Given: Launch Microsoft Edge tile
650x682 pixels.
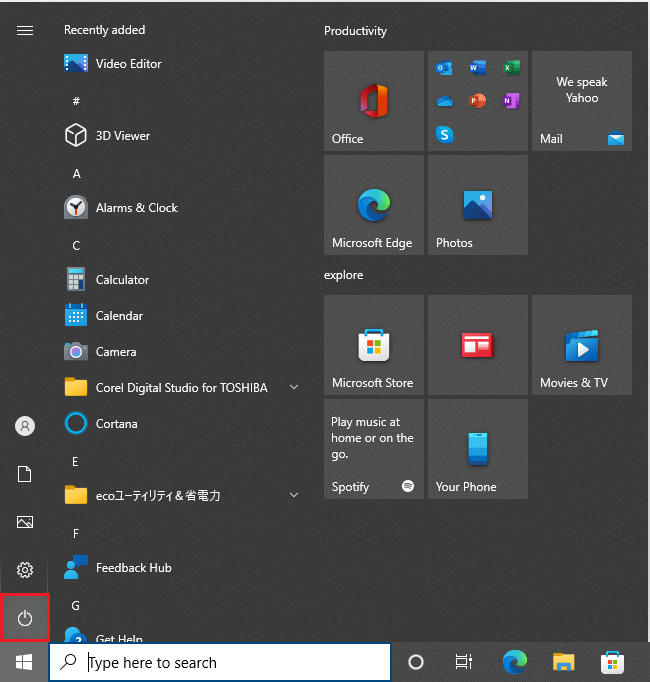Looking at the screenshot, I should [374, 205].
